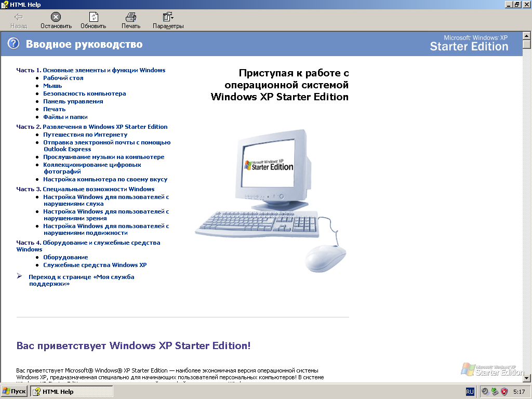Open Отправка электронной почты Outlook Express link
This screenshot has height=399, width=532.
point(107,146)
